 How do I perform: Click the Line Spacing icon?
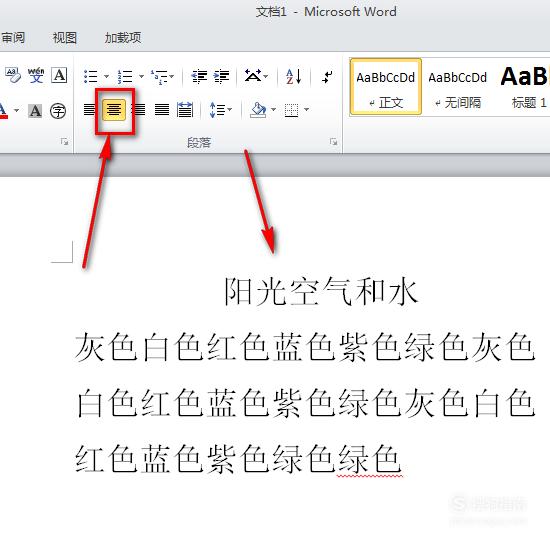tap(217, 110)
